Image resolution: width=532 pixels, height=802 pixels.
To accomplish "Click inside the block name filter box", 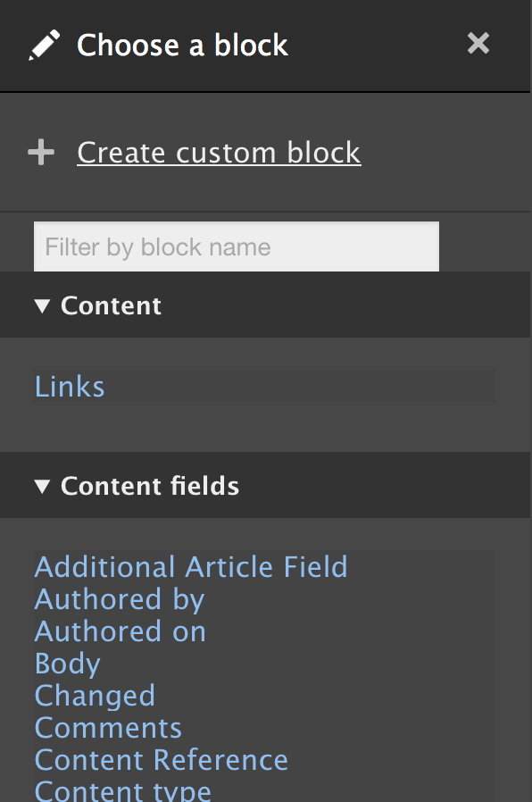I will point(236,246).
